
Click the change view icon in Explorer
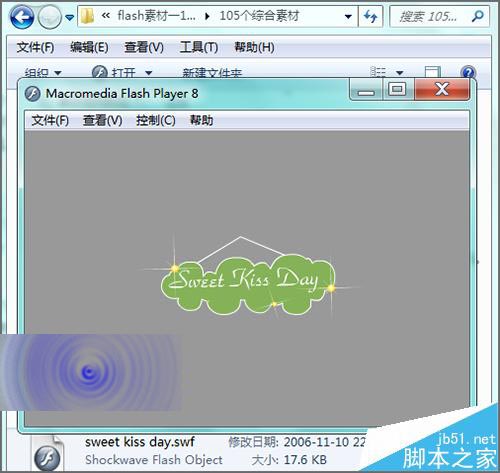[x=379, y=72]
